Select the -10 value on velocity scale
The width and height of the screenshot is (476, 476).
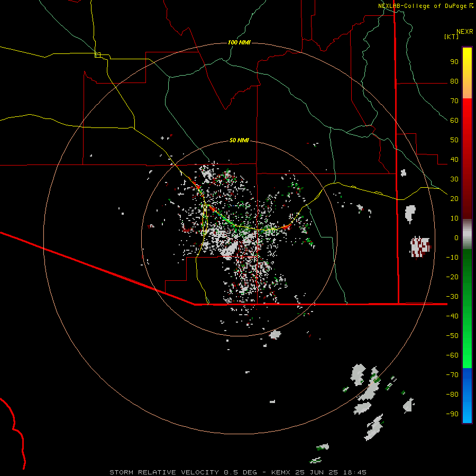point(452,258)
